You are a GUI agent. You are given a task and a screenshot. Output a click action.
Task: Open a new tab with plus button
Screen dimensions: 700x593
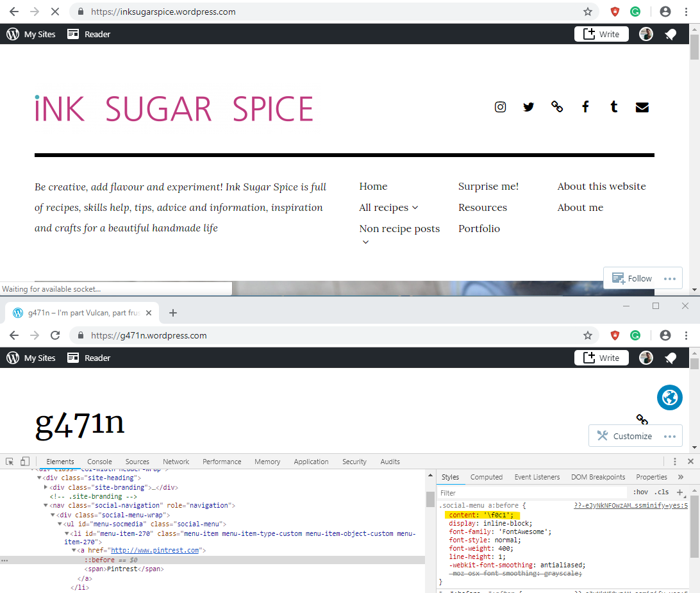pos(173,313)
